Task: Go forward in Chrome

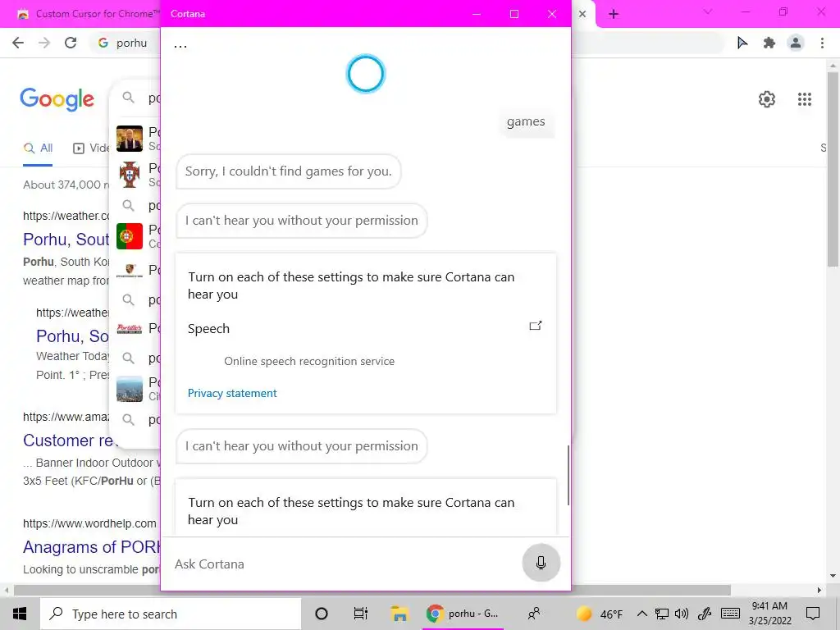Action: coord(44,43)
